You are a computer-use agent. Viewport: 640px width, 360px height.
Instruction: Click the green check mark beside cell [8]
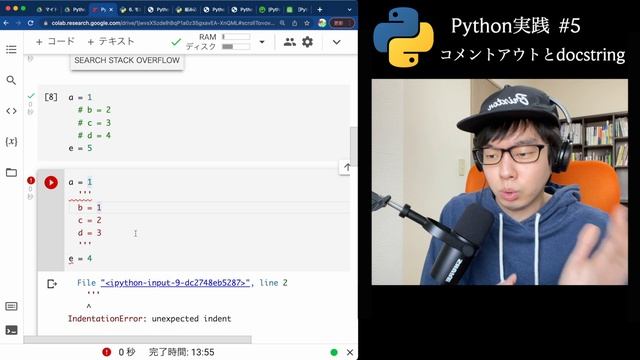click(x=31, y=96)
